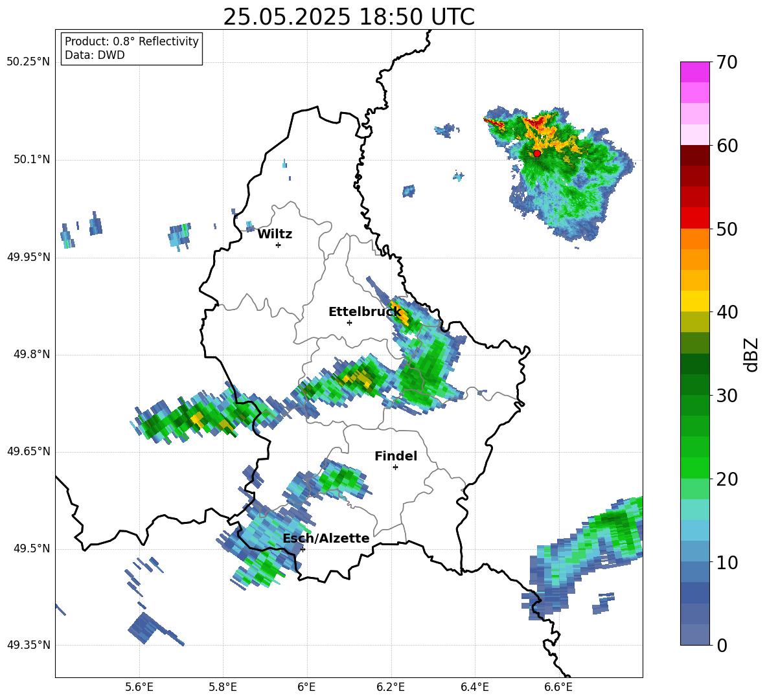Click the Findel station label

tap(396, 456)
